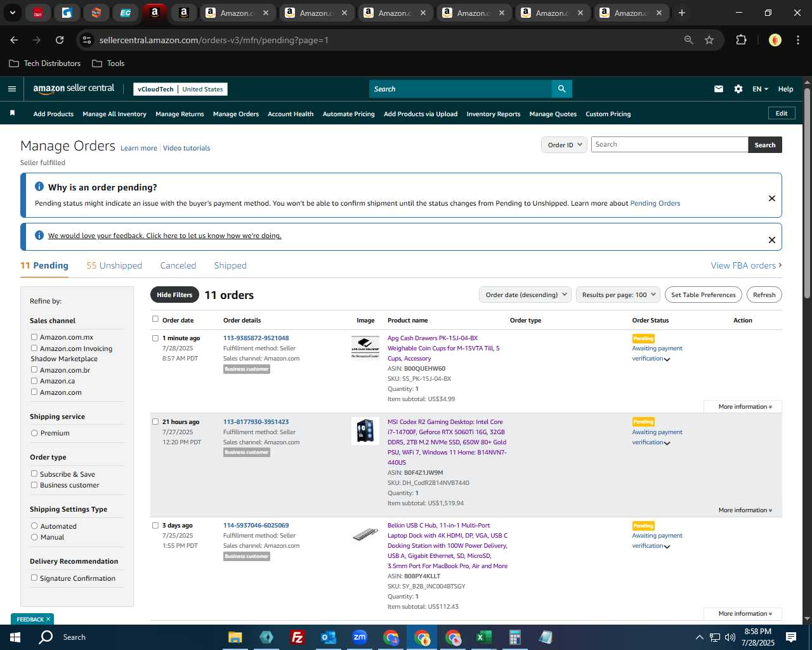Open order link 113-9385872-9521048

click(x=256, y=338)
